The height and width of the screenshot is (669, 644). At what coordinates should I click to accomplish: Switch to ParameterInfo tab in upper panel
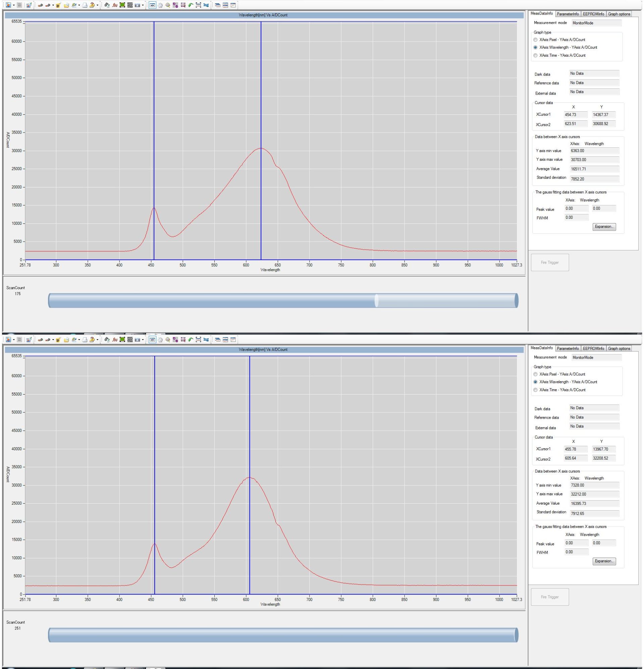click(x=568, y=14)
